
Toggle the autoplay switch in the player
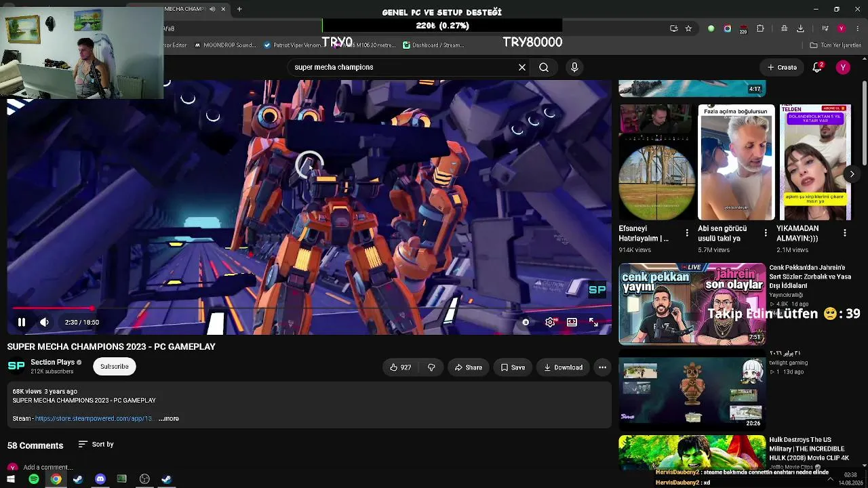[526, 323]
